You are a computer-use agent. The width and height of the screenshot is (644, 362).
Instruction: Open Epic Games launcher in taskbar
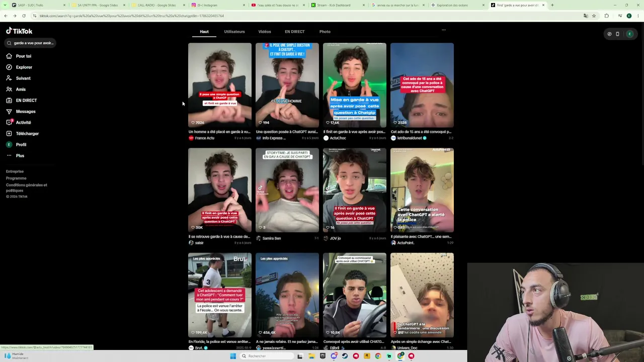click(323, 356)
